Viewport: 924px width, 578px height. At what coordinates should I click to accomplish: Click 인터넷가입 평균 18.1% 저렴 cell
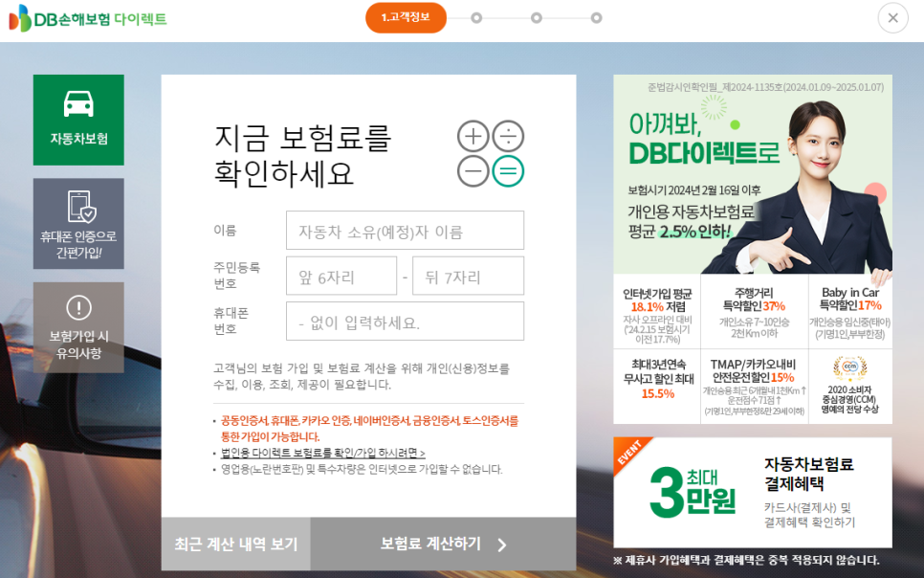pos(657,311)
